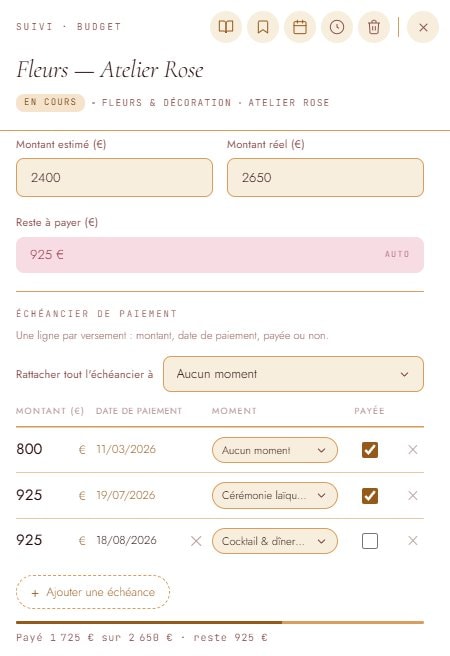This screenshot has height=656, width=450.
Task: Uncheck Payée for the 800 € installment
Action: 370,450
